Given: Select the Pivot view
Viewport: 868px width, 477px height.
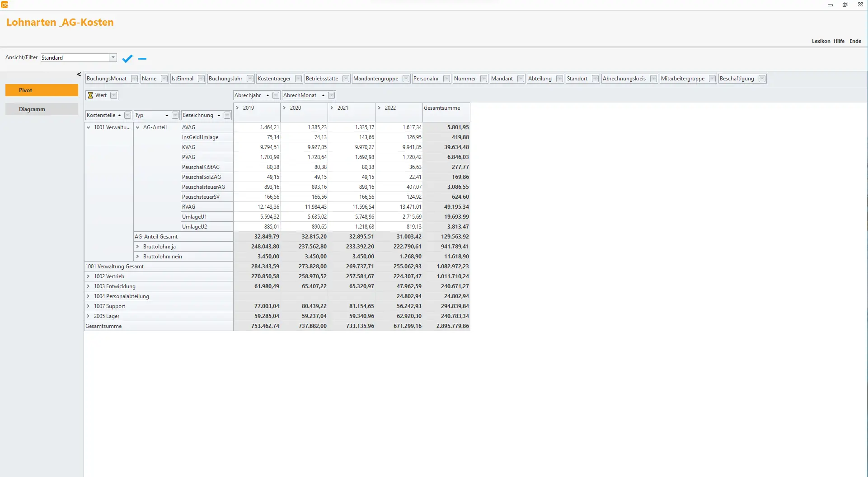Looking at the screenshot, I should (41, 90).
